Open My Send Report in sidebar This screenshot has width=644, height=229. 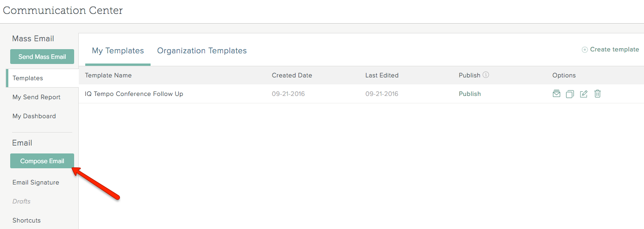pos(37,97)
